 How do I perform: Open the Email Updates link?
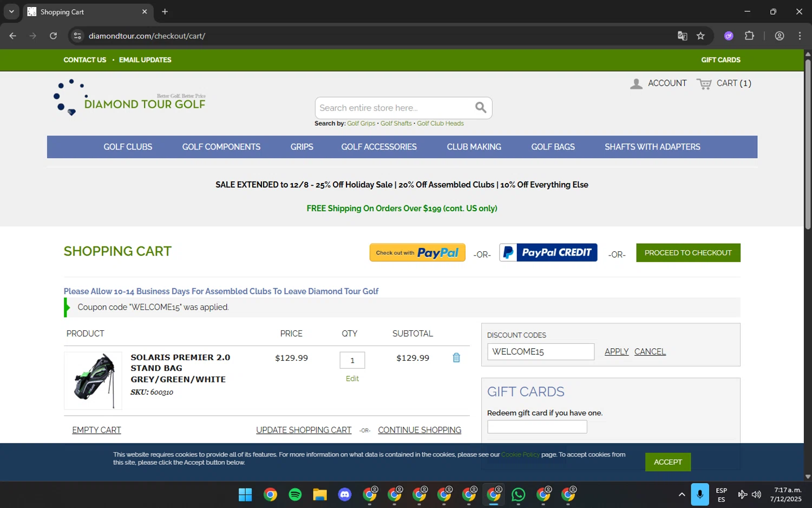[x=145, y=60]
